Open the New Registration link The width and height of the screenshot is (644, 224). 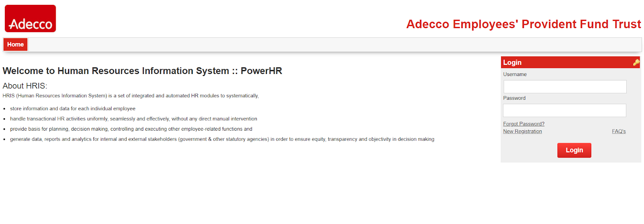522,132
